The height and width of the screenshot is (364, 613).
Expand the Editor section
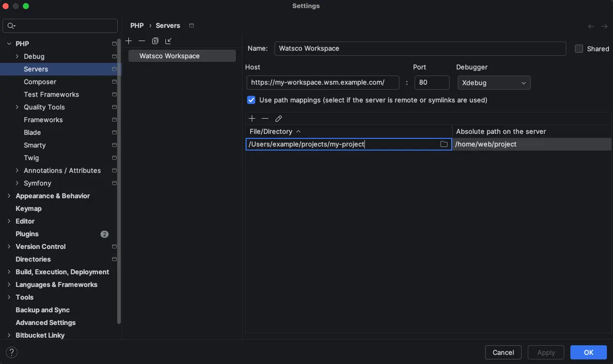9,221
